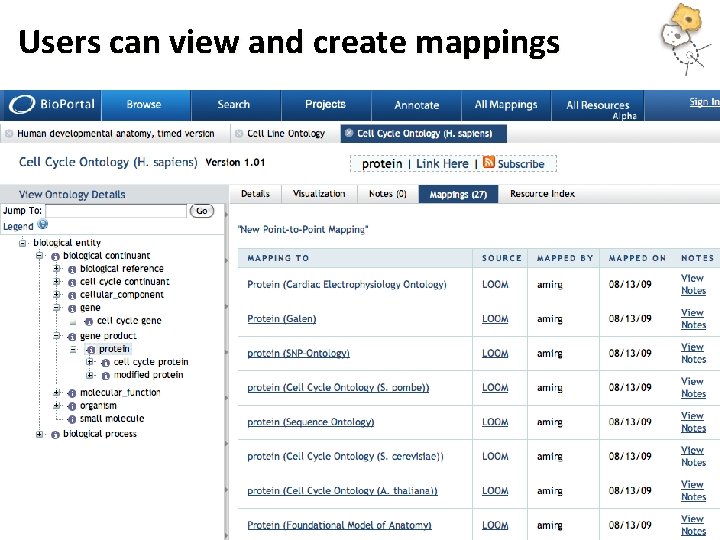
Task: Click info icon beside biological process
Action: coord(56,434)
